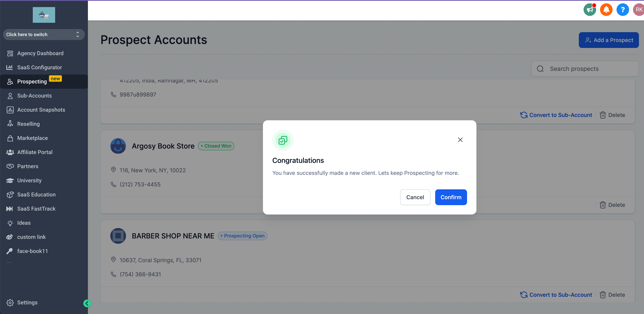Open notifications via the bell icon

tap(606, 9)
